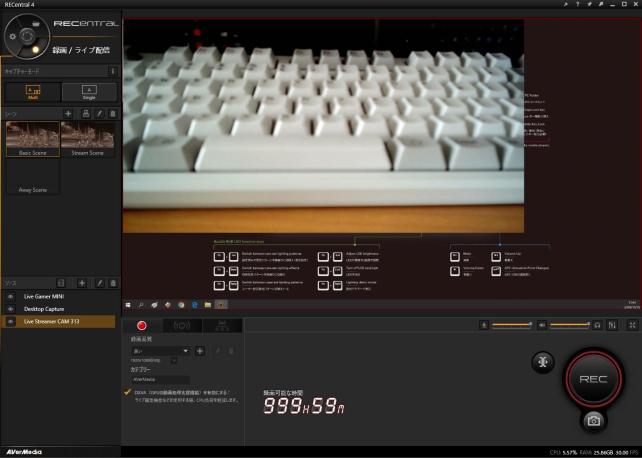Adjust the microphone volume slider
The image size is (642, 458).
pos(511,325)
